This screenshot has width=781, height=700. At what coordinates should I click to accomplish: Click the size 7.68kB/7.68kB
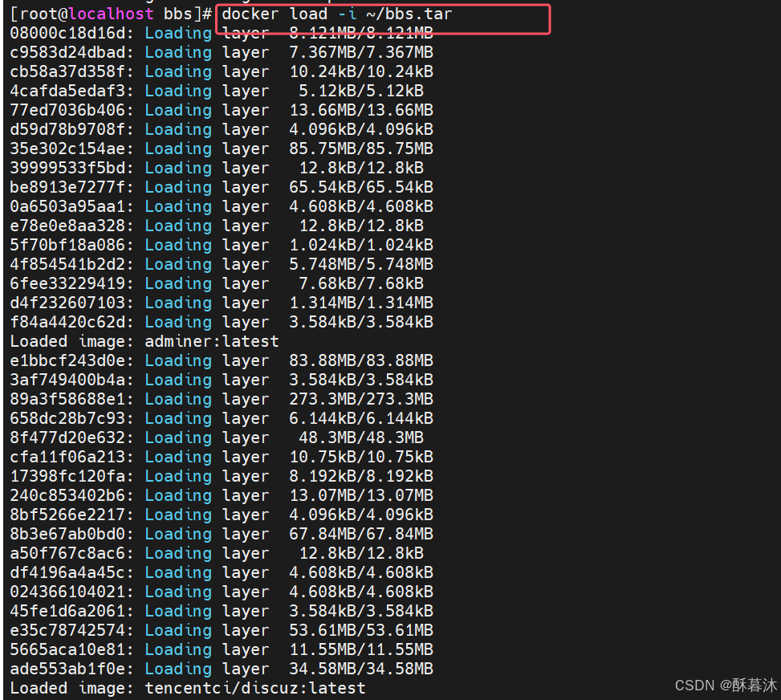click(x=361, y=283)
